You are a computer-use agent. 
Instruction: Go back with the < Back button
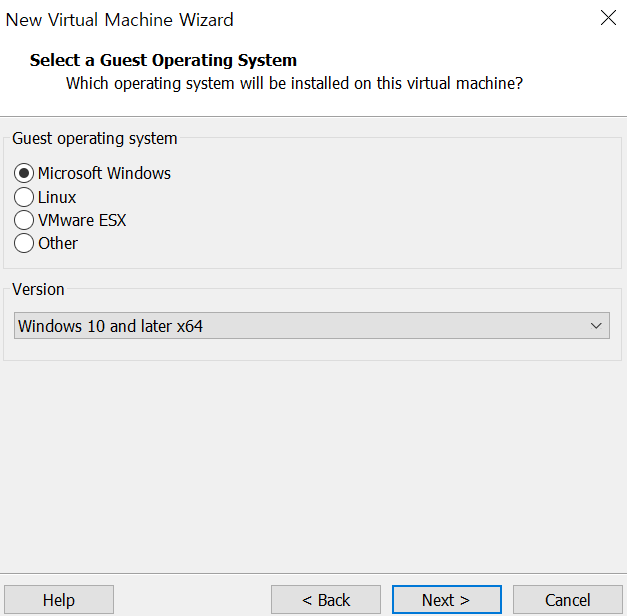coord(326,600)
